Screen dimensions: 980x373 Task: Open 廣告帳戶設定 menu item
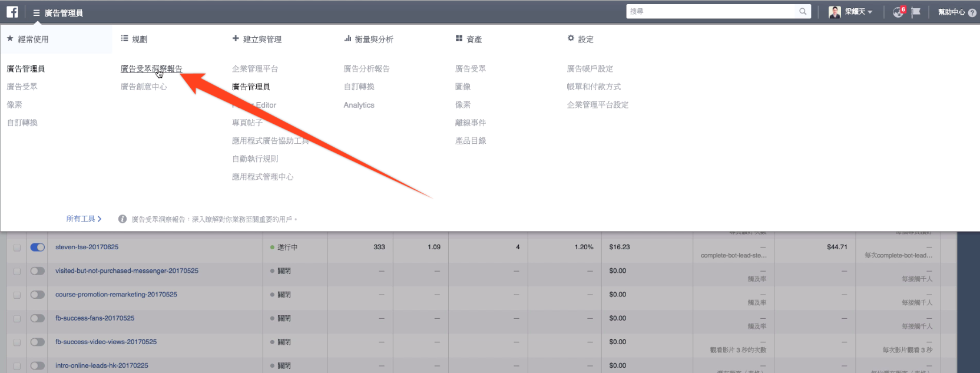590,69
